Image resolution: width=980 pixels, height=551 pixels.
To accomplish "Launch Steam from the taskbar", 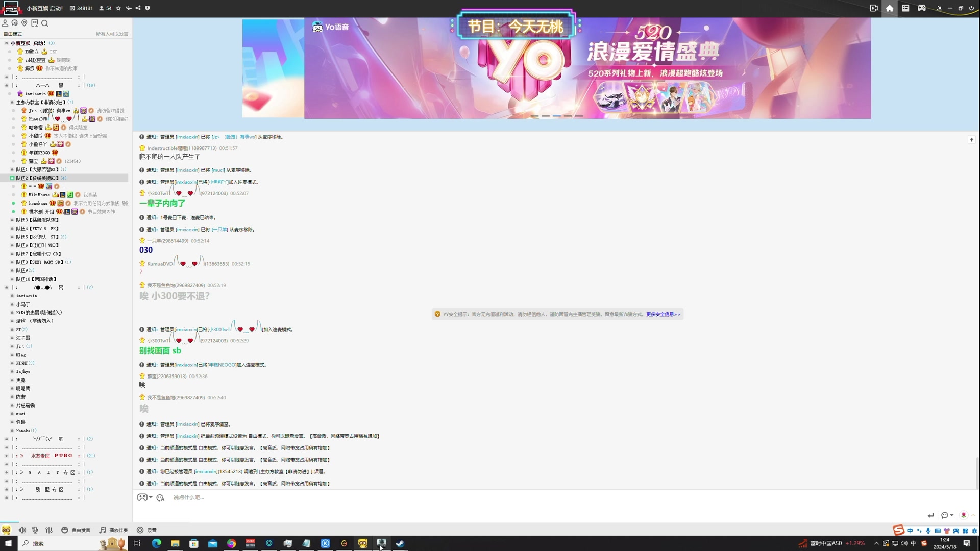I will click(x=400, y=544).
